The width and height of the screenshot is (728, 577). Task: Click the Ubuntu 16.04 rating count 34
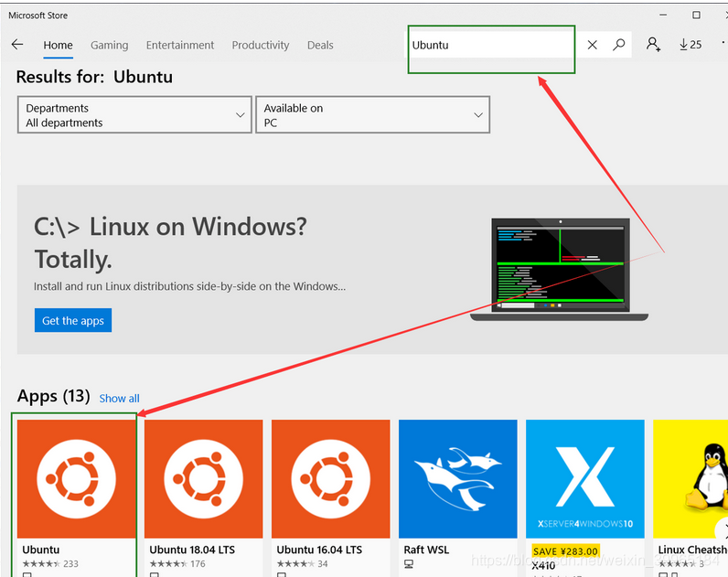point(323,563)
